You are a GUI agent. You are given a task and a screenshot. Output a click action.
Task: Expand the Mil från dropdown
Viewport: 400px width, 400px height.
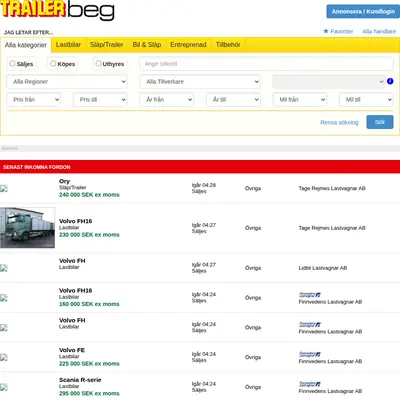point(300,99)
